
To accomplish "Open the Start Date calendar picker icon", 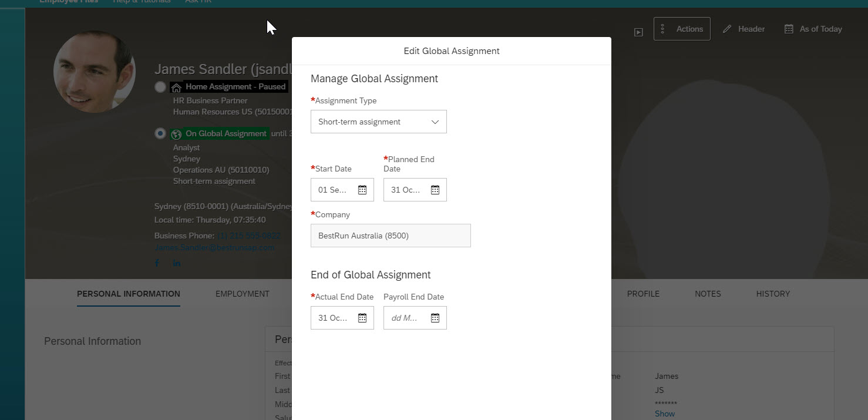I will pyautogui.click(x=362, y=190).
